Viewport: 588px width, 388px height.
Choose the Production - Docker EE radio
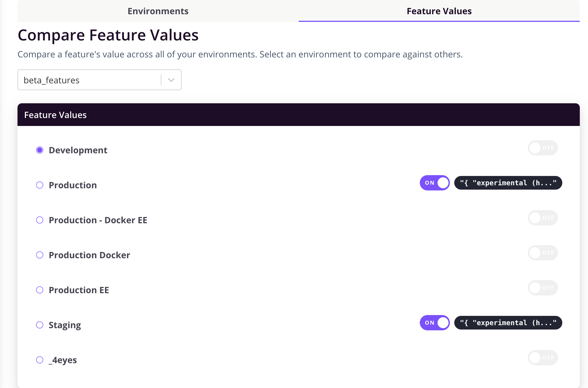(x=40, y=220)
